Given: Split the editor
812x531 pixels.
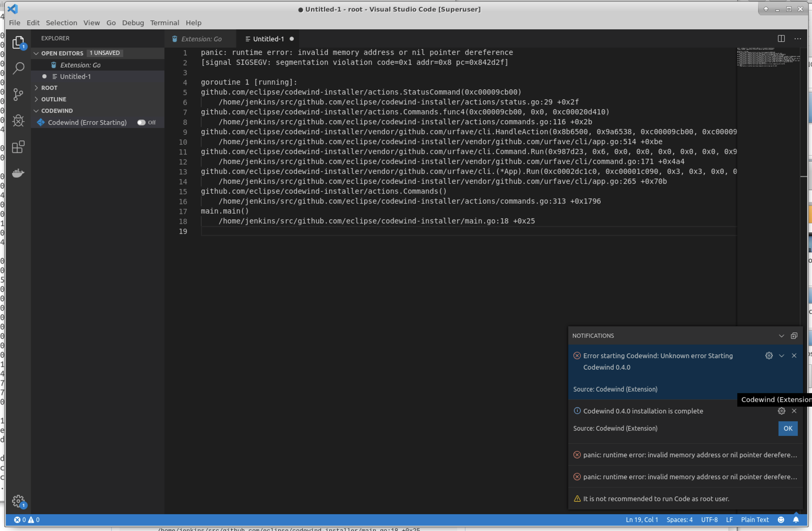Looking at the screenshot, I should pos(781,38).
